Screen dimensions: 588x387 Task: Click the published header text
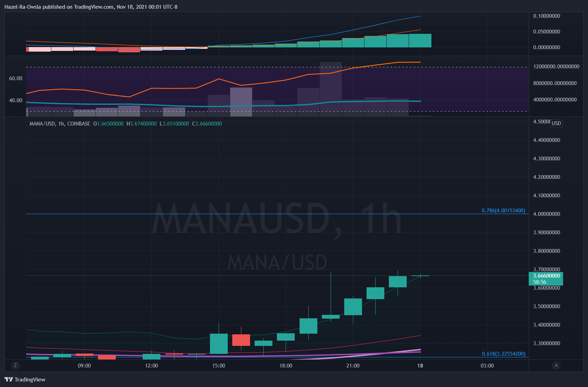pos(91,7)
